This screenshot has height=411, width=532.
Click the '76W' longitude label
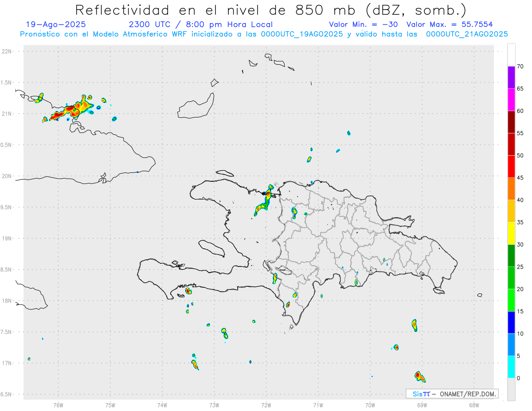point(58,405)
